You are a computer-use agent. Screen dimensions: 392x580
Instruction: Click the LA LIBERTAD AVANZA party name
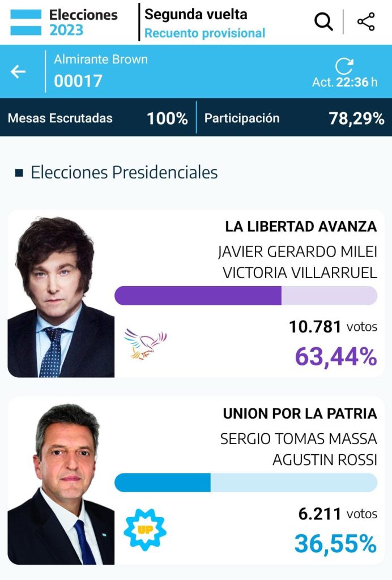(301, 227)
